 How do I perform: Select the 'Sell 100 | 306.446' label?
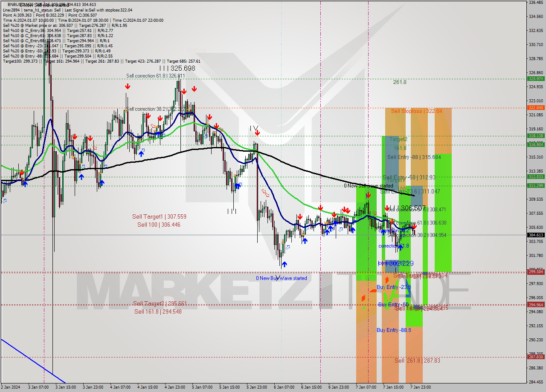click(x=159, y=225)
